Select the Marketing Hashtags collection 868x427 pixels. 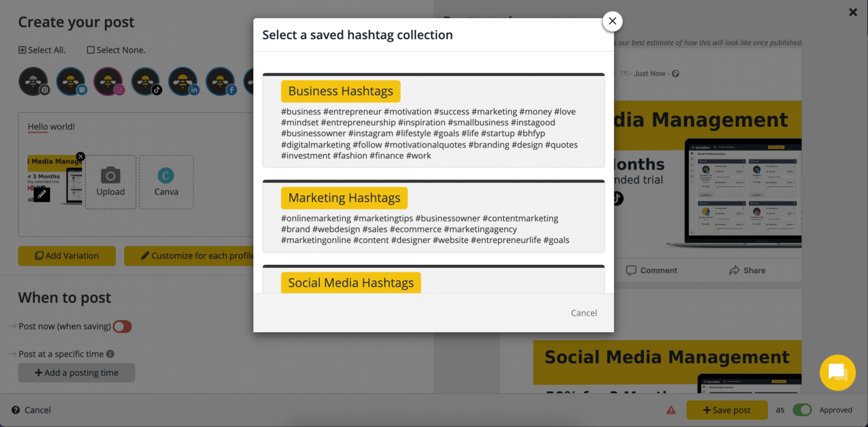(x=344, y=198)
